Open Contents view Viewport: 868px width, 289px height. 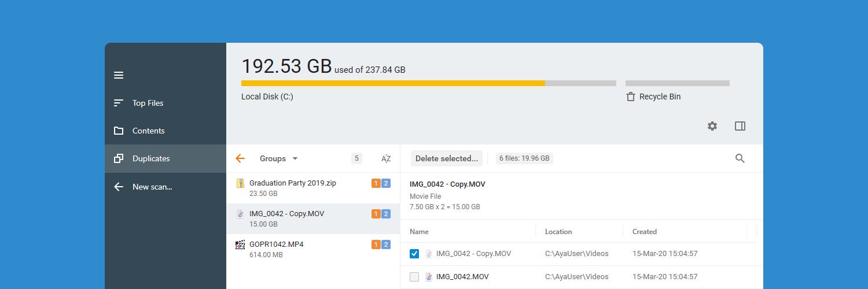[165, 131]
